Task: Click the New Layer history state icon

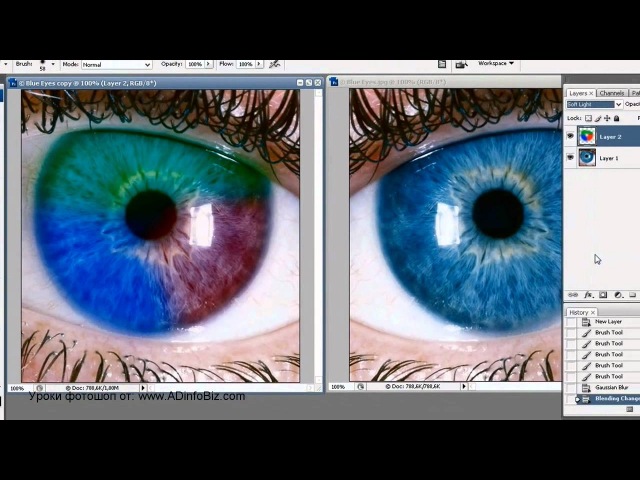Action: pos(586,322)
